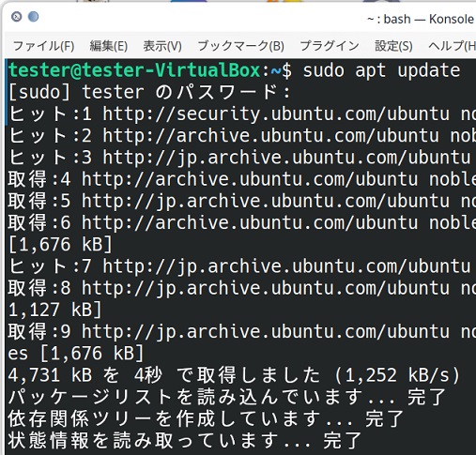Image resolution: width=476 pixels, height=455 pixels.
Task: Open the 表示(V) menu
Action: [x=162, y=46]
